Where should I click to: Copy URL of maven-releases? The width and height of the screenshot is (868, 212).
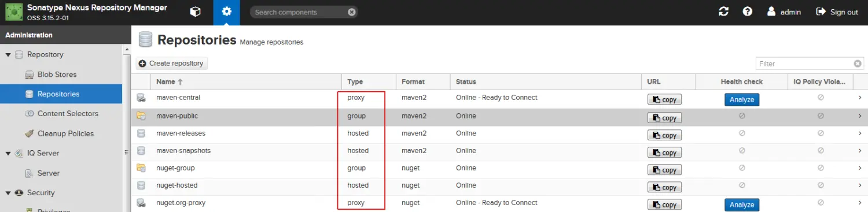click(x=664, y=135)
